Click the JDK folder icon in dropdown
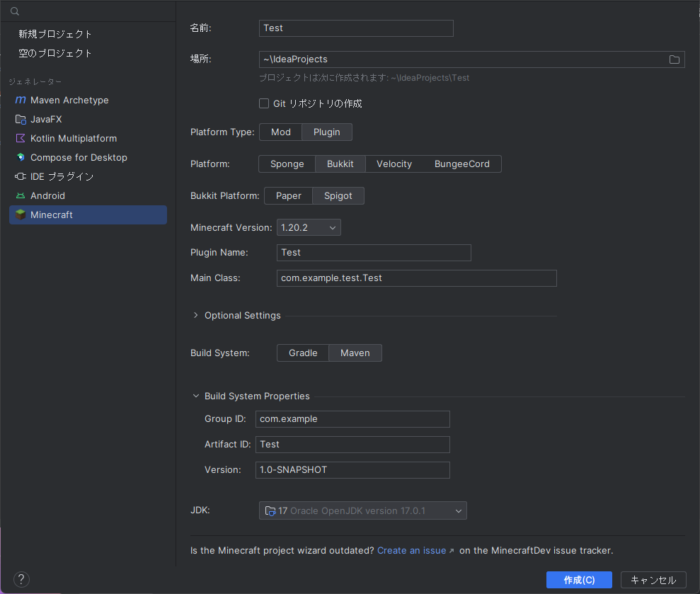This screenshot has height=594, width=700. pos(270,510)
